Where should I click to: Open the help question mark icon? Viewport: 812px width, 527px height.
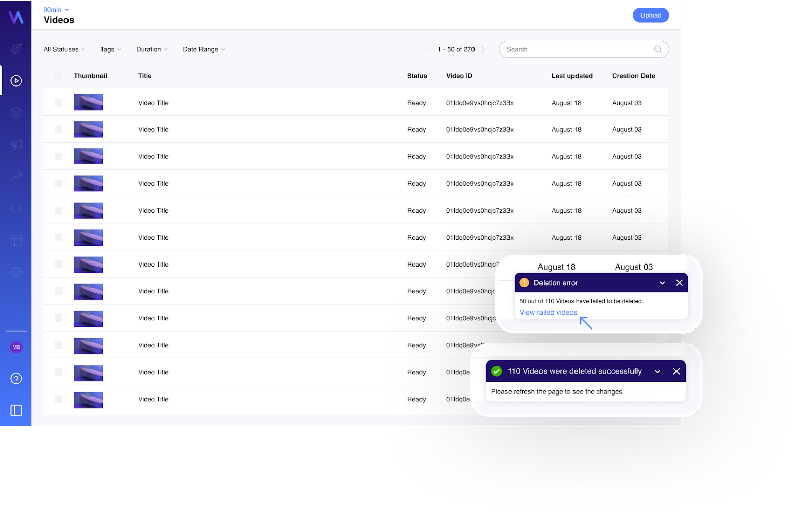(x=16, y=379)
